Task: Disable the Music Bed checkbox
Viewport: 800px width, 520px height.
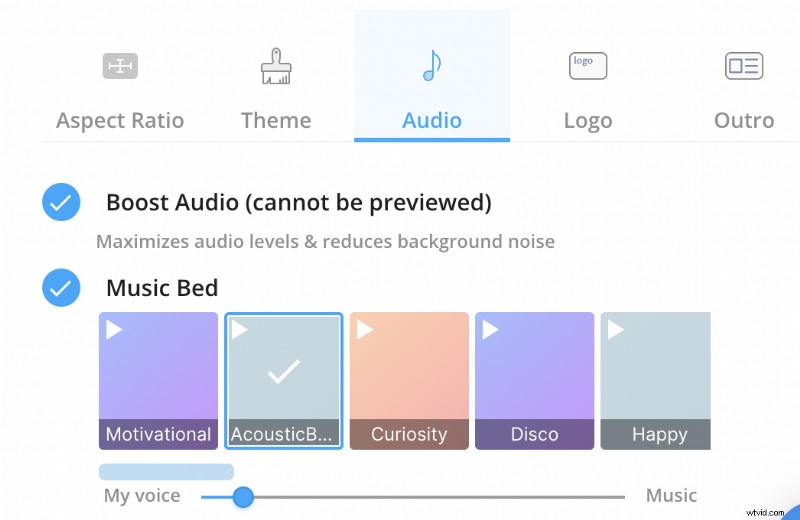Action: pos(61,289)
